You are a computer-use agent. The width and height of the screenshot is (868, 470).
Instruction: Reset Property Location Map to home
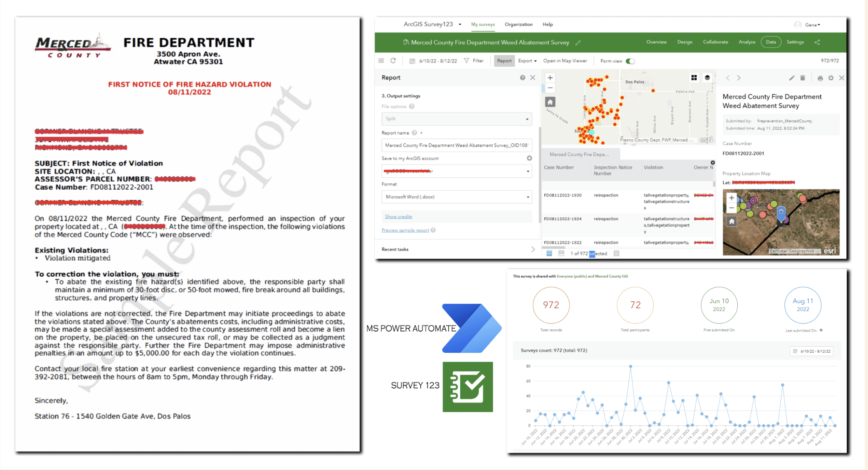coord(731,221)
